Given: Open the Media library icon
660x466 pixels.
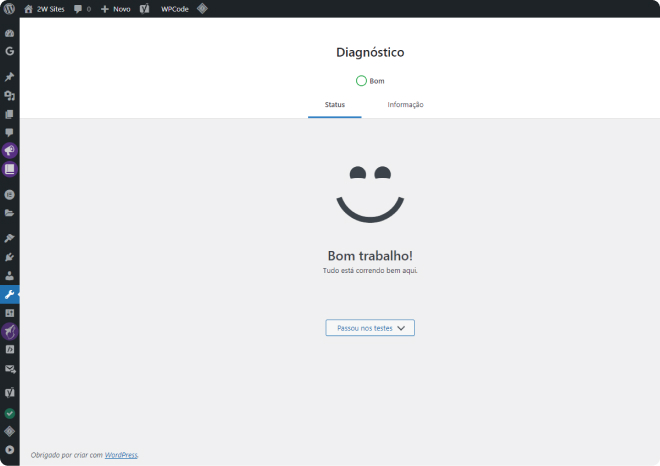Looking at the screenshot, I should click(x=10, y=96).
